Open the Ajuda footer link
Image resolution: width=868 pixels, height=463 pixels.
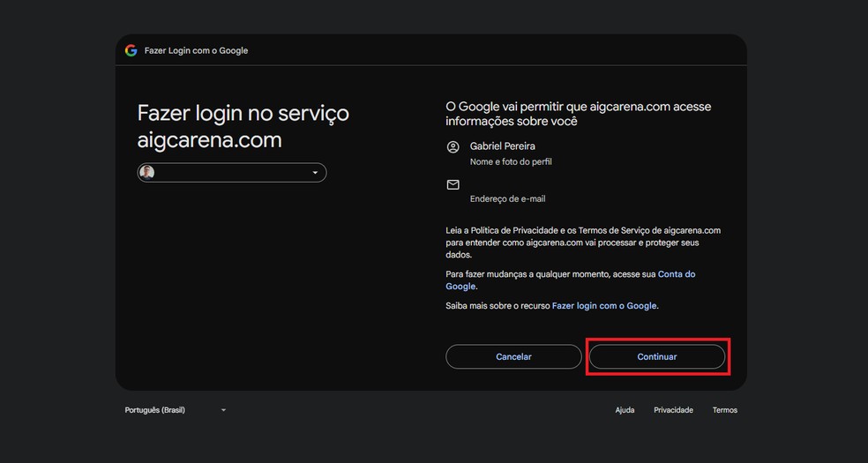point(625,410)
